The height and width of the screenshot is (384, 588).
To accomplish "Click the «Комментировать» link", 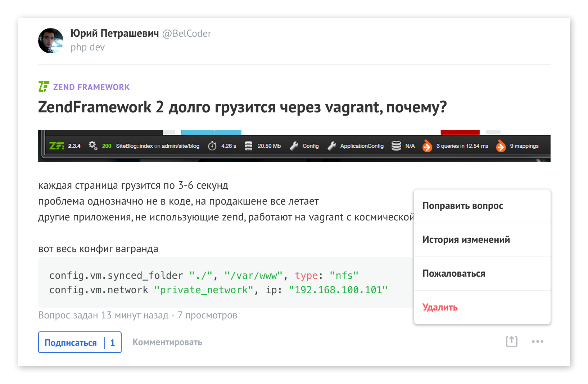I will [167, 342].
